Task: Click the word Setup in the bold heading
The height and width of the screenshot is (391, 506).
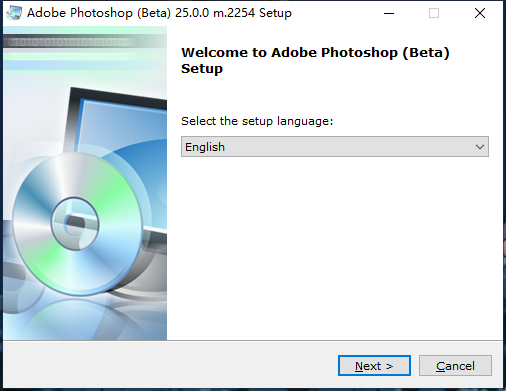Action: pyautogui.click(x=202, y=69)
